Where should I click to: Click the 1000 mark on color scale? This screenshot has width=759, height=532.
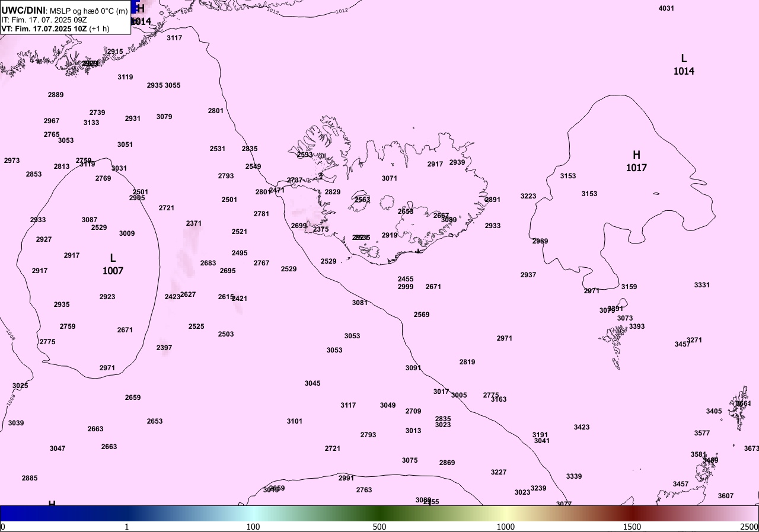pos(506,527)
